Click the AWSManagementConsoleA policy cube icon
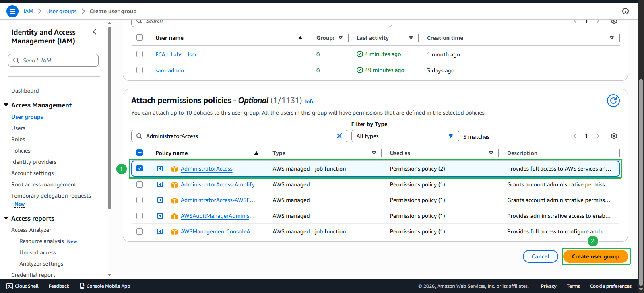The height and width of the screenshot is (293, 644). point(174,232)
